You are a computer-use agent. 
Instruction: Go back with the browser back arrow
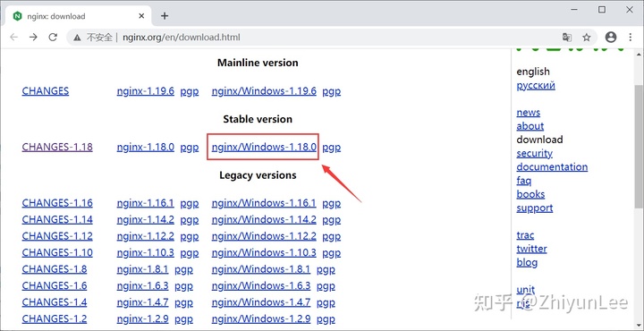point(14,38)
